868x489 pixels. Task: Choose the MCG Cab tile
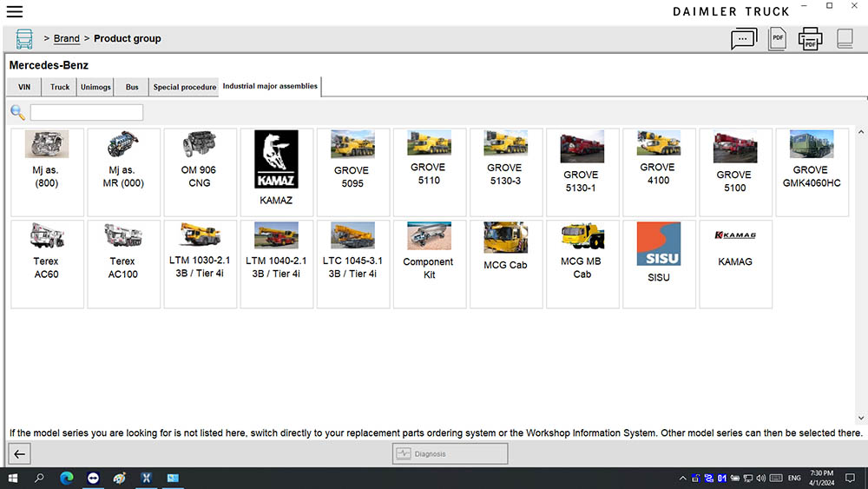pos(506,264)
